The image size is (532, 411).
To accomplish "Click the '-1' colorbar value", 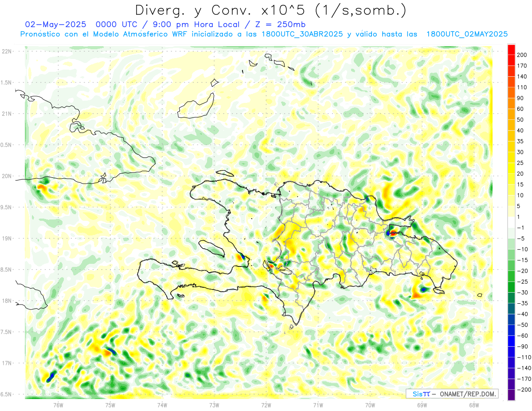I will 521,228.
